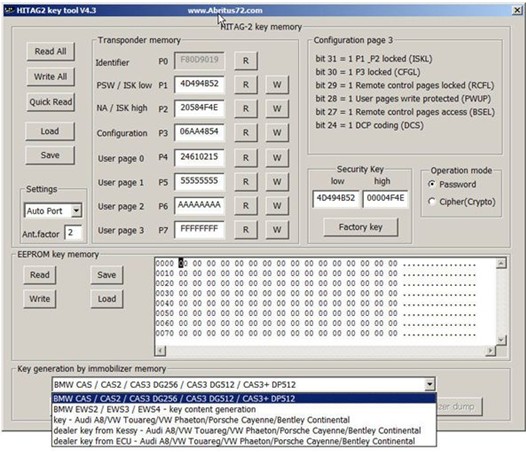
Task: Click EEPROM key memory Load button
Action: coord(107,299)
